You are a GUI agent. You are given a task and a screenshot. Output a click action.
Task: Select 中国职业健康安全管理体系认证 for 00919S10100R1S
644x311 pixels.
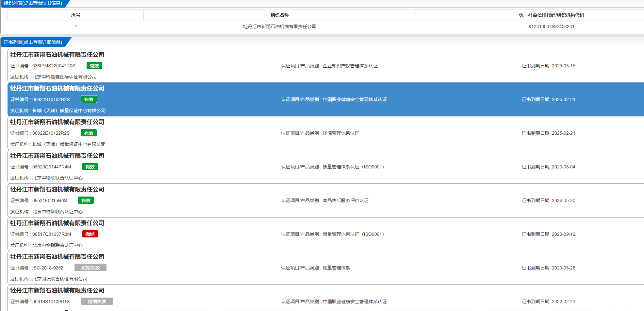(355, 302)
